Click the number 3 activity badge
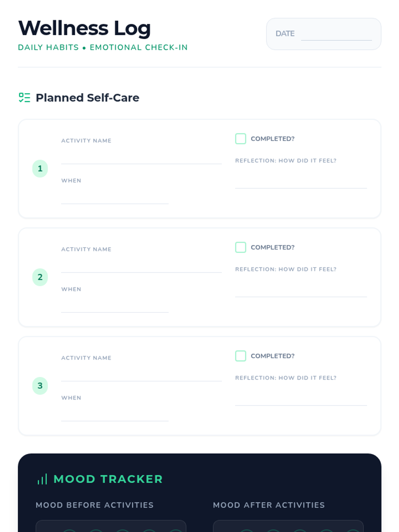The height and width of the screenshot is (532, 399). (40, 386)
